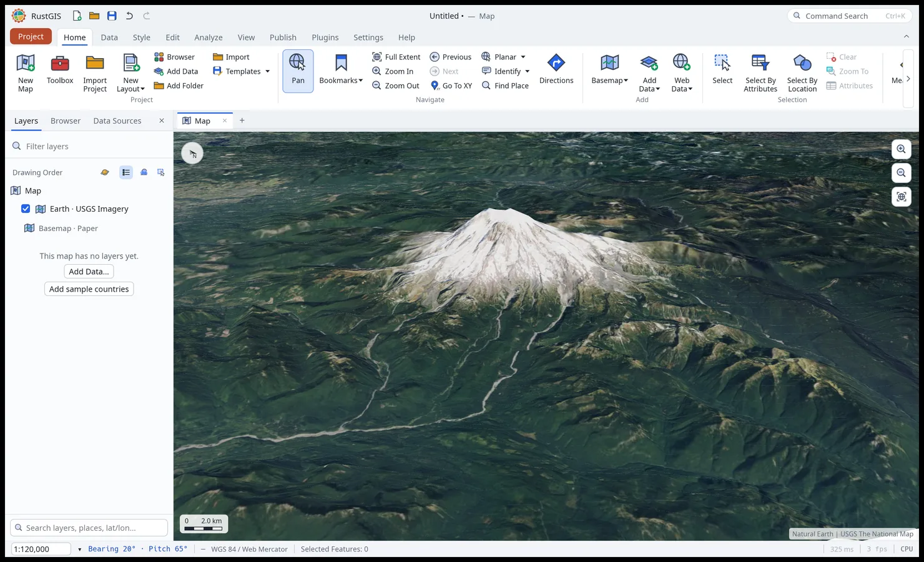Focus the Filter layers field

[89, 146]
